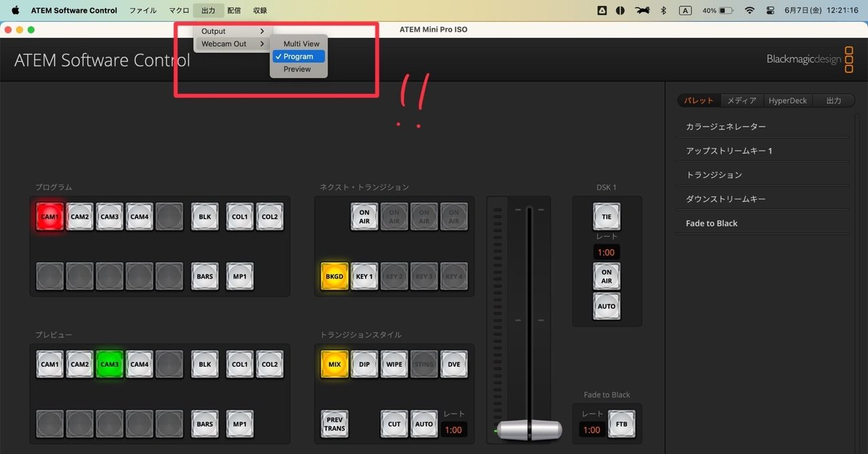
Task: Toggle DSK 1 ON AIR button
Action: pos(606,276)
